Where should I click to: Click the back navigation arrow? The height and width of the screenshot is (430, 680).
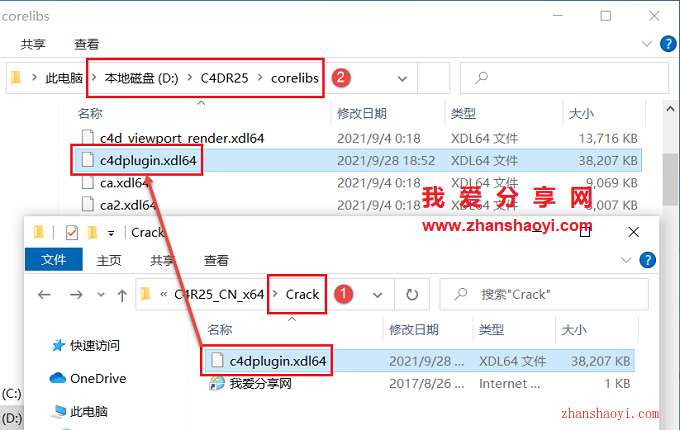point(44,295)
